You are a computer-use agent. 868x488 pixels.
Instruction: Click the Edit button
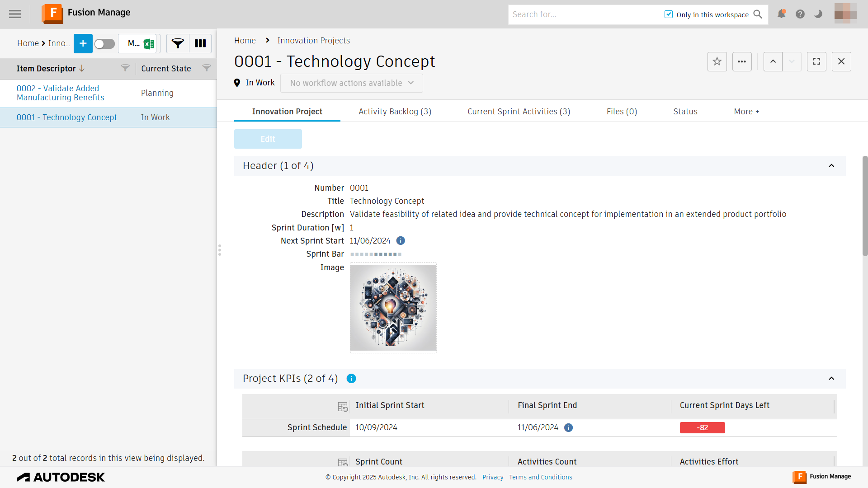pyautogui.click(x=268, y=139)
